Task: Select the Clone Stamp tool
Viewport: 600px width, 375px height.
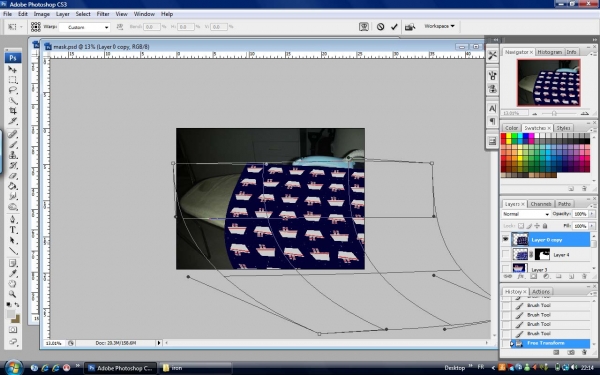Action: pos(12,155)
